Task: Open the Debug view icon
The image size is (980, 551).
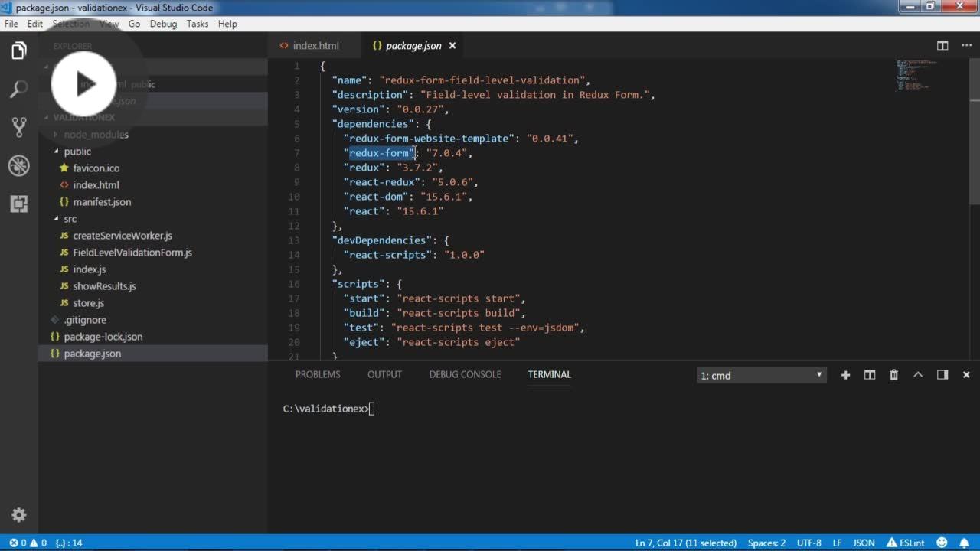Action: point(19,165)
